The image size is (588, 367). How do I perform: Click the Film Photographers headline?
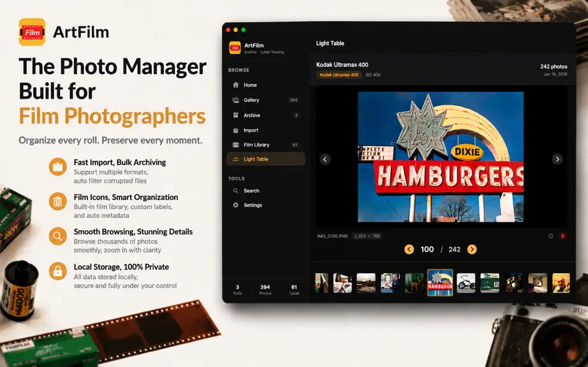[112, 117]
